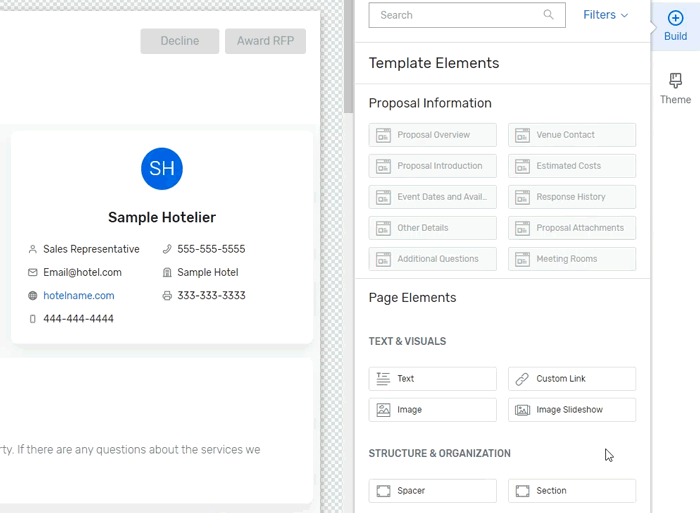Click the Email@hotel.com address
The height and width of the screenshot is (513, 700).
(82, 273)
